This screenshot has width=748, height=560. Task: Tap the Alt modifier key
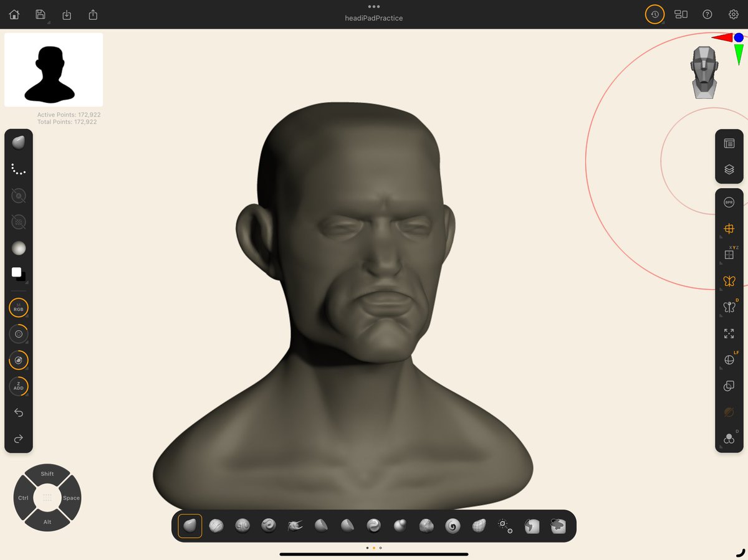click(47, 521)
